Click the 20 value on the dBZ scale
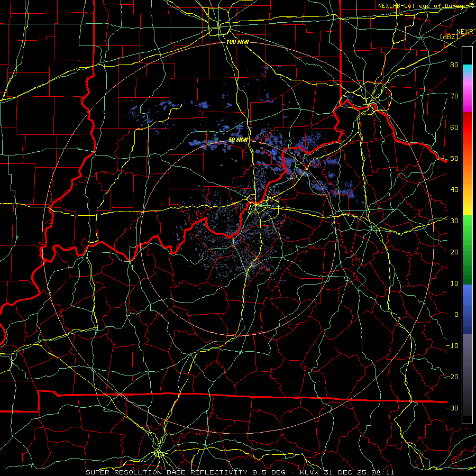 pyautogui.click(x=454, y=252)
